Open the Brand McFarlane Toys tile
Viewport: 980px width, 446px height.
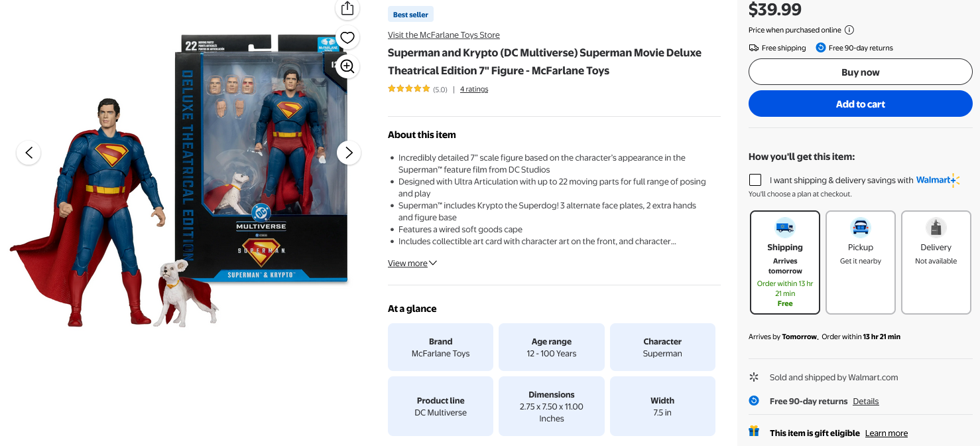click(440, 347)
